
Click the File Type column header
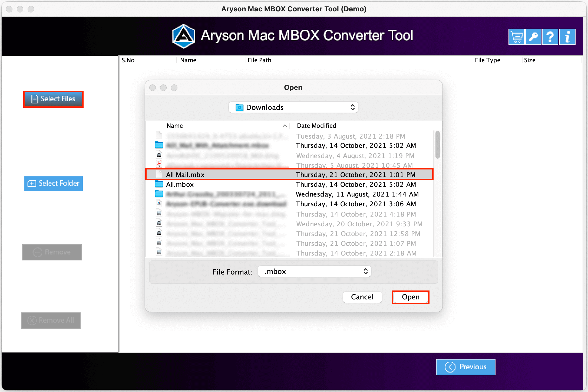tap(487, 60)
